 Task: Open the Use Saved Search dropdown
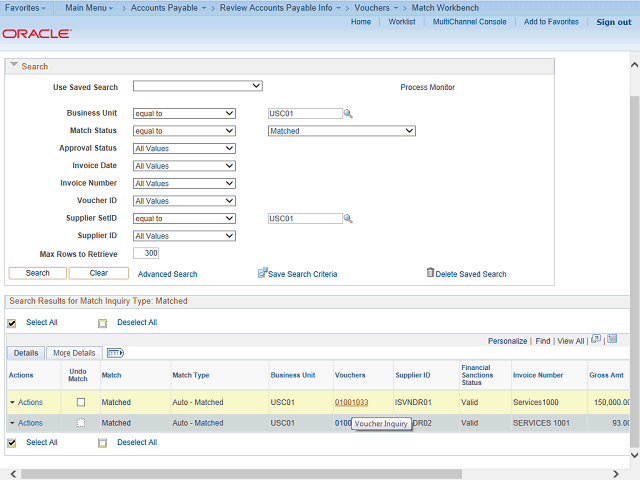pyautogui.click(x=197, y=87)
